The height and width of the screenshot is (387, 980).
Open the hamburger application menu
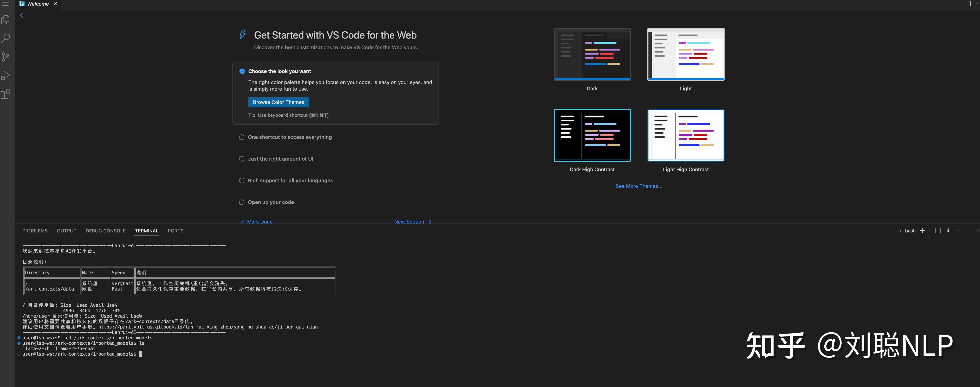[x=5, y=4]
